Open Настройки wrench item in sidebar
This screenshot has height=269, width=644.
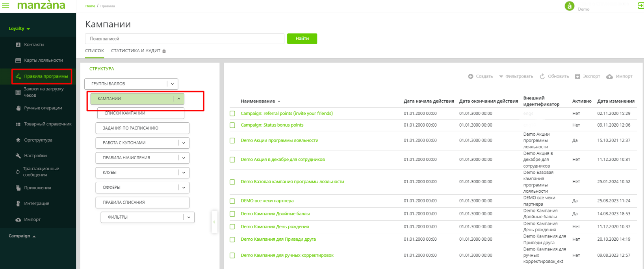pyautogui.click(x=35, y=156)
